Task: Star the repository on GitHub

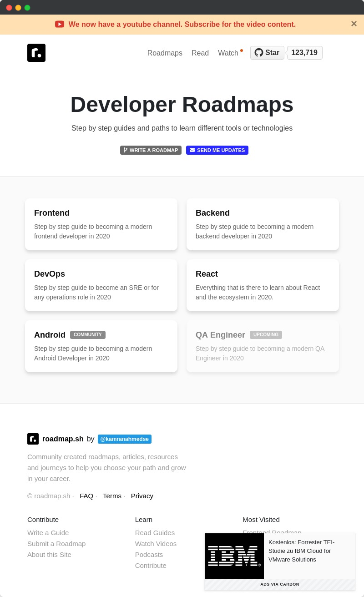Action: coord(267,52)
